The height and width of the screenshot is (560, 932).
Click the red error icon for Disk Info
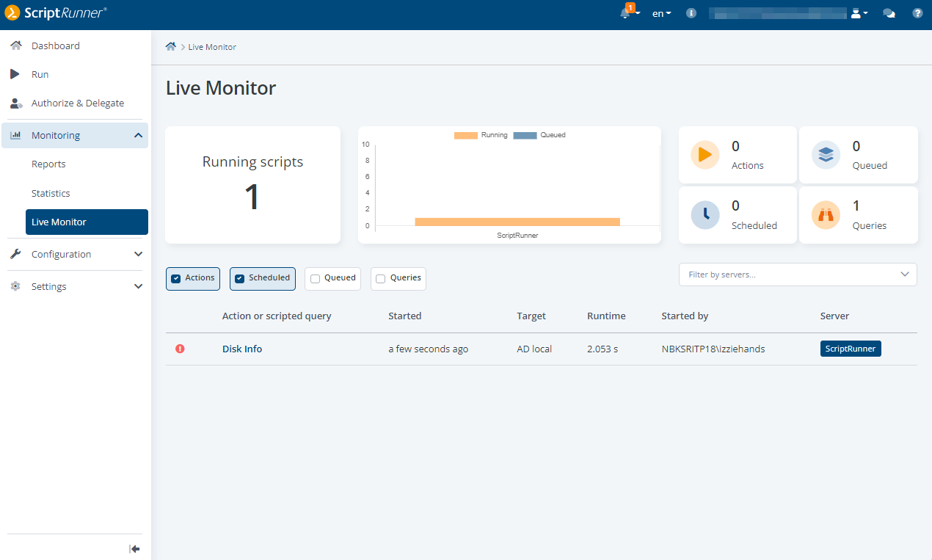point(180,349)
